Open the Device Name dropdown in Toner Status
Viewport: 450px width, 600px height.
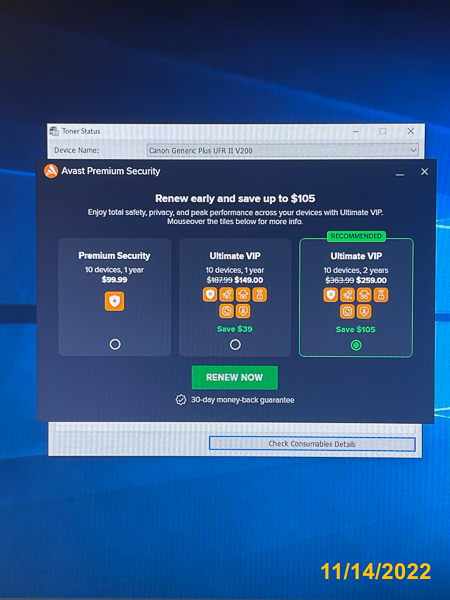tap(283, 150)
